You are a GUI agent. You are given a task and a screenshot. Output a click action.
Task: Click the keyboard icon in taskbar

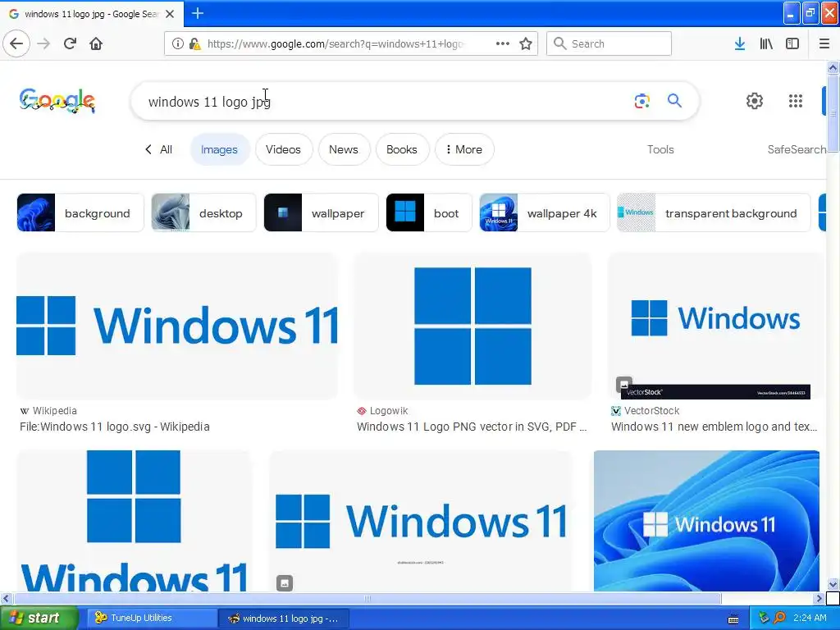click(733, 619)
